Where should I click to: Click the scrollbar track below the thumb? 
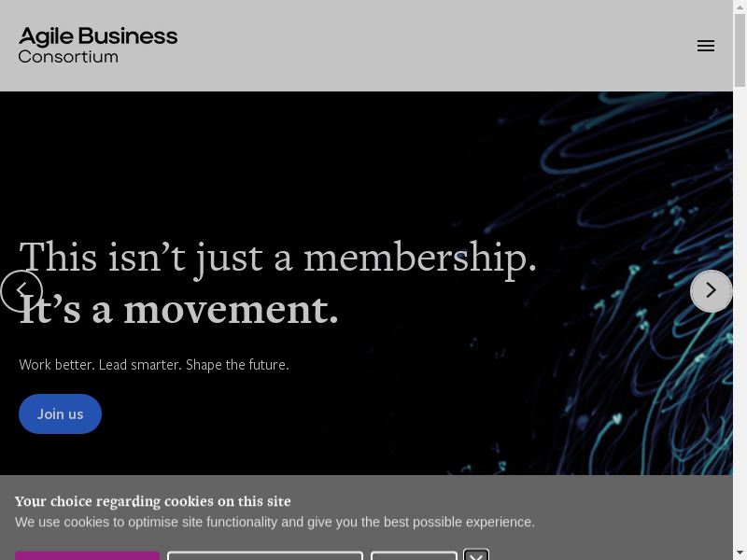740,327
